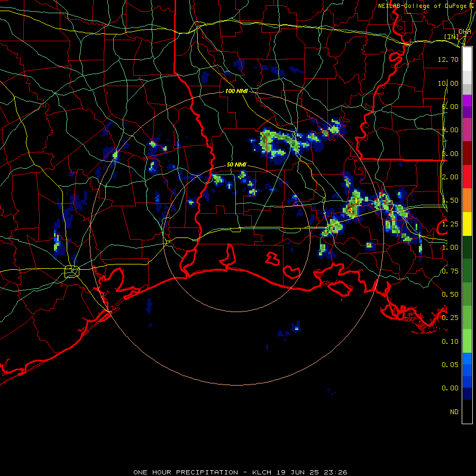Click the yellow swatch beside 1.25
Viewport: 476px width, 476px height.
pos(467,224)
